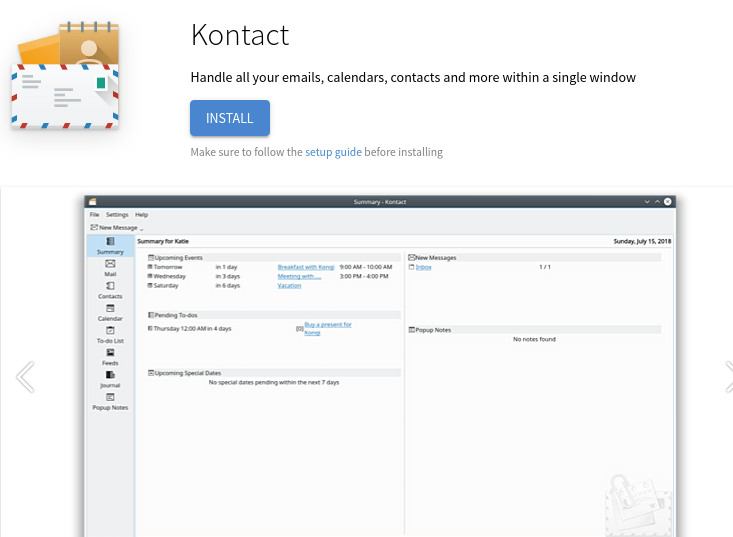
Task: Click the Kontact envelope app icon
Action: pyautogui.click(x=65, y=75)
